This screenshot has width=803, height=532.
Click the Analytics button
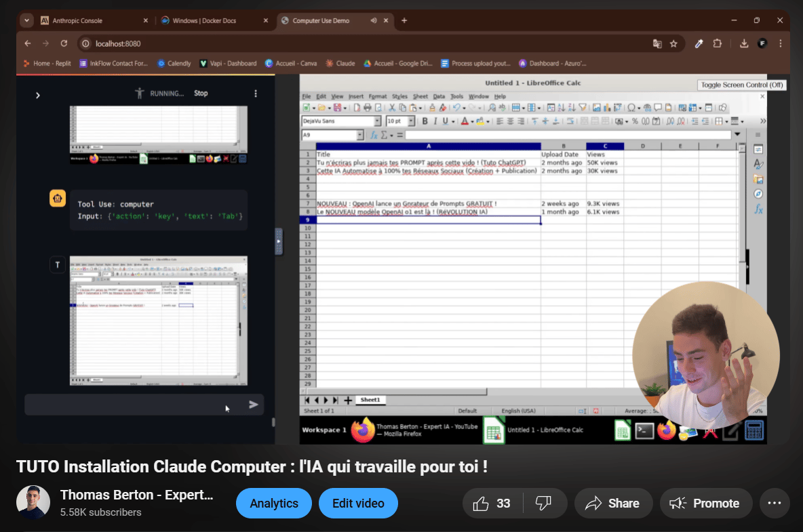pos(273,504)
